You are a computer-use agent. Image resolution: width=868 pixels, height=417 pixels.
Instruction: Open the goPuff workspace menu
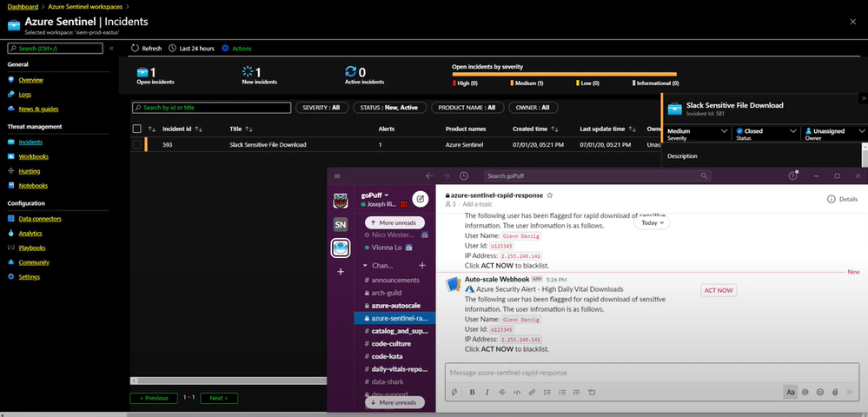pyautogui.click(x=375, y=195)
